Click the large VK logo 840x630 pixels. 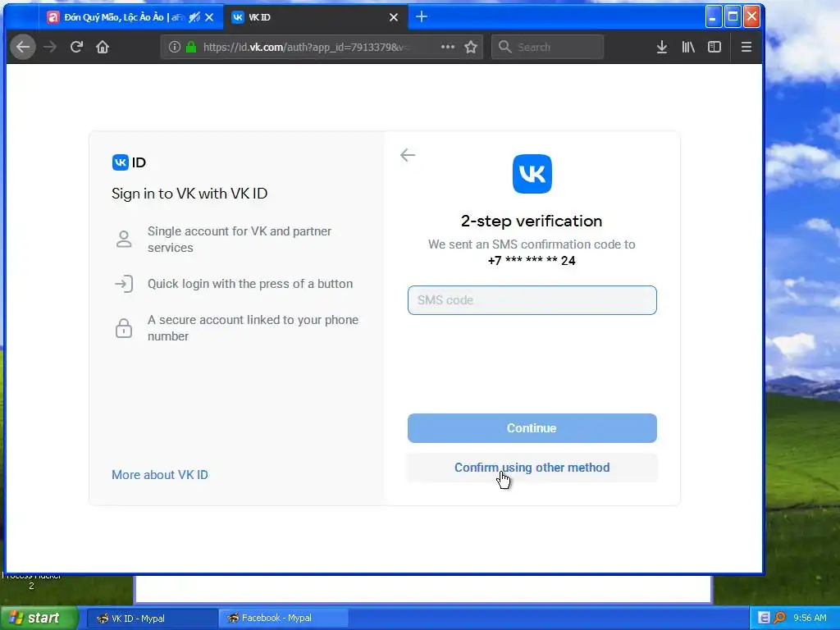point(532,174)
